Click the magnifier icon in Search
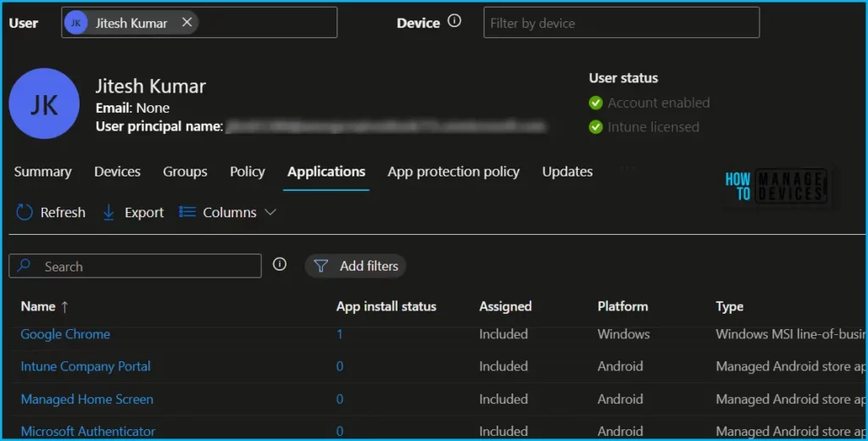The height and width of the screenshot is (441, 868). 24,265
